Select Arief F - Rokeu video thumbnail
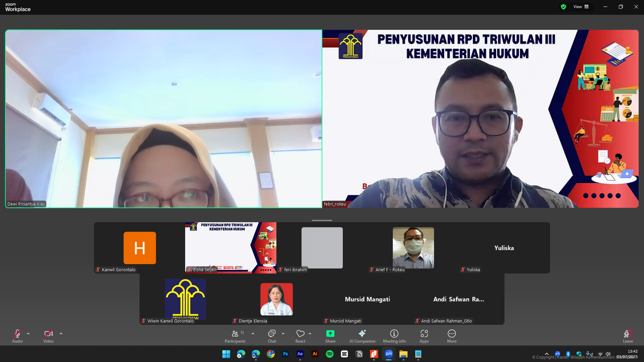Image resolution: width=644 pixels, height=362 pixels. click(x=413, y=248)
